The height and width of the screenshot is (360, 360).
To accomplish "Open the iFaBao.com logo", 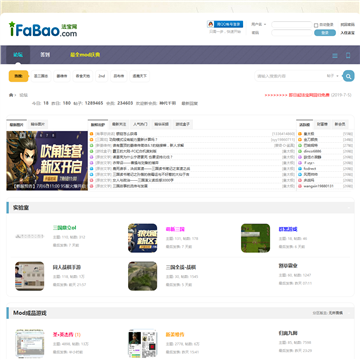I will coord(43,29).
